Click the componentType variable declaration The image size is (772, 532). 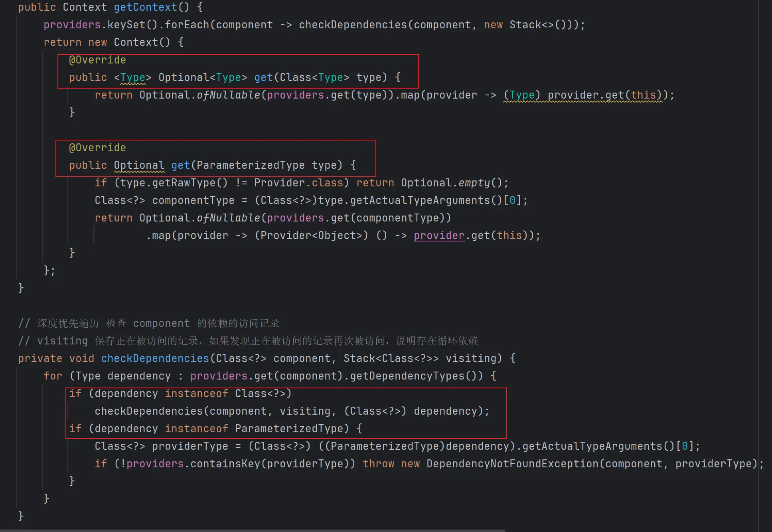[x=193, y=200]
